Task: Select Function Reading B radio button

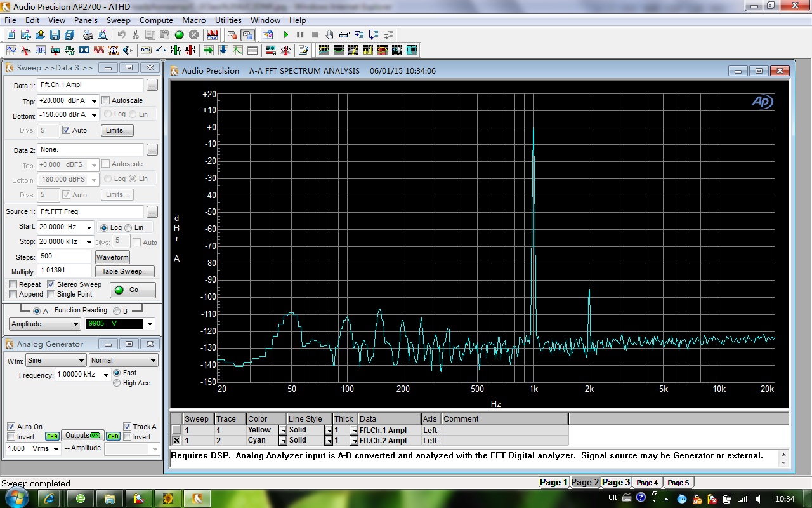Action: [x=117, y=311]
